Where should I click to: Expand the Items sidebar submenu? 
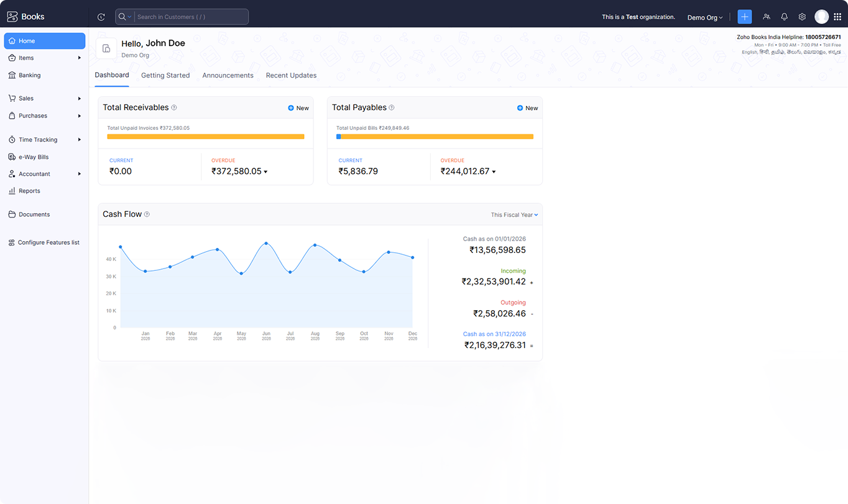[79, 58]
